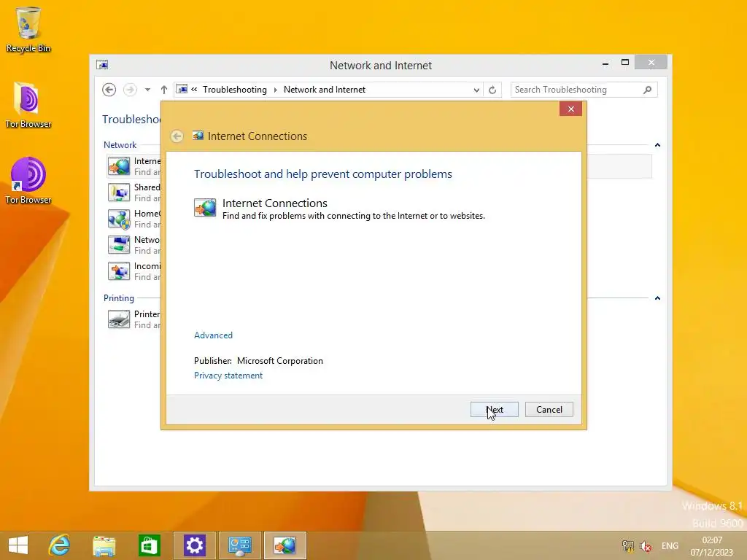Expand the breadcrumb arrow after Troubleshooting
Screen dimensions: 747x560
[275, 90]
